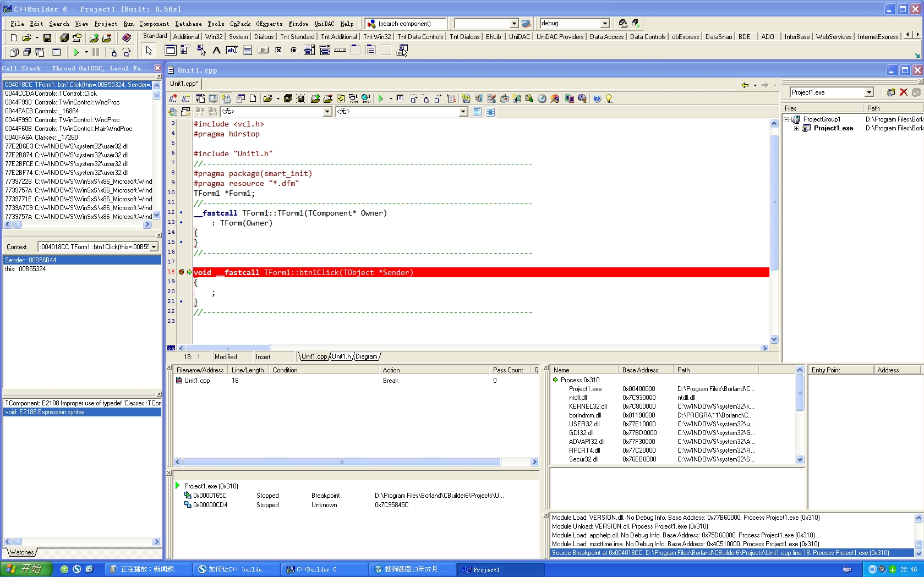Open the dropdown arrow beside Open file icon
Viewport: 924px width, 577px height.
pos(37,38)
